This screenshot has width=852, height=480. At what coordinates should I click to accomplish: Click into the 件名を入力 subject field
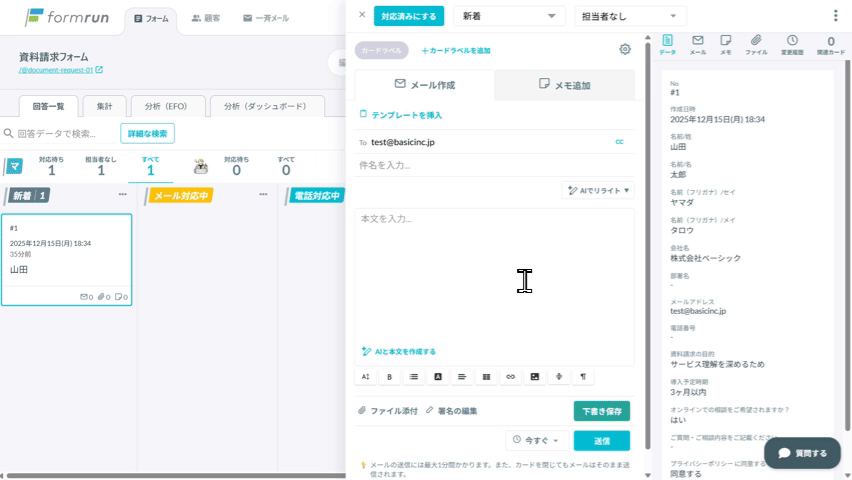tap(495, 165)
